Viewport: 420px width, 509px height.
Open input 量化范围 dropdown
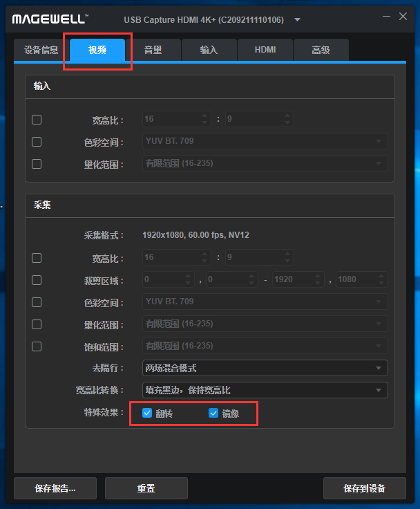[265, 163]
